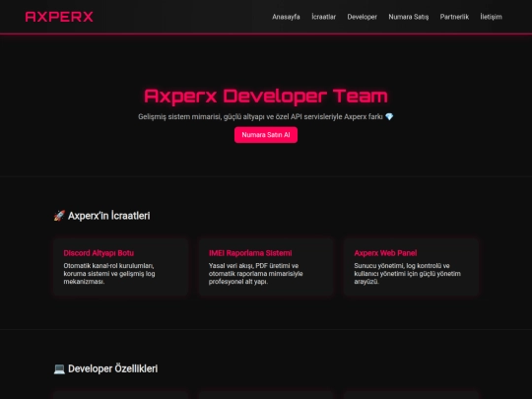
Task: Open the Anasayfa nav link
Action: point(286,17)
